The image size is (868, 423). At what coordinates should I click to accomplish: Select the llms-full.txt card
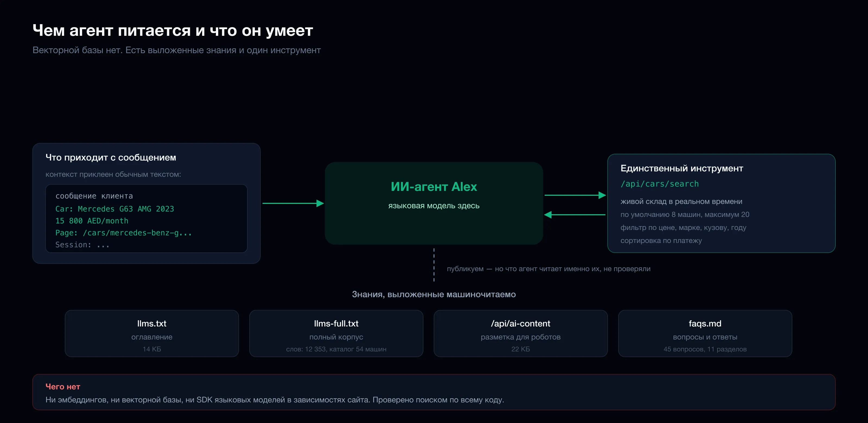point(336,334)
